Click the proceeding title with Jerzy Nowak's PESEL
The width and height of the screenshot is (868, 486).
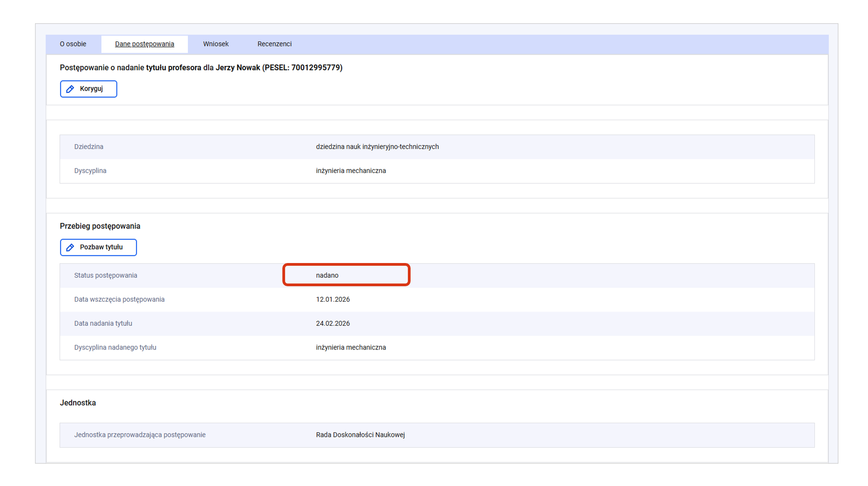[201, 68]
